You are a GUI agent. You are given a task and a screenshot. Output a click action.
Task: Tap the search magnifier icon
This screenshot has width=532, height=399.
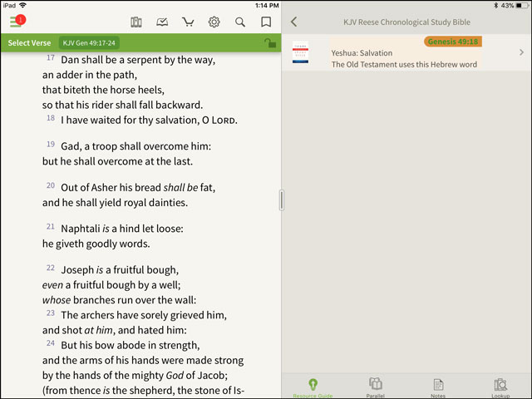coord(240,22)
